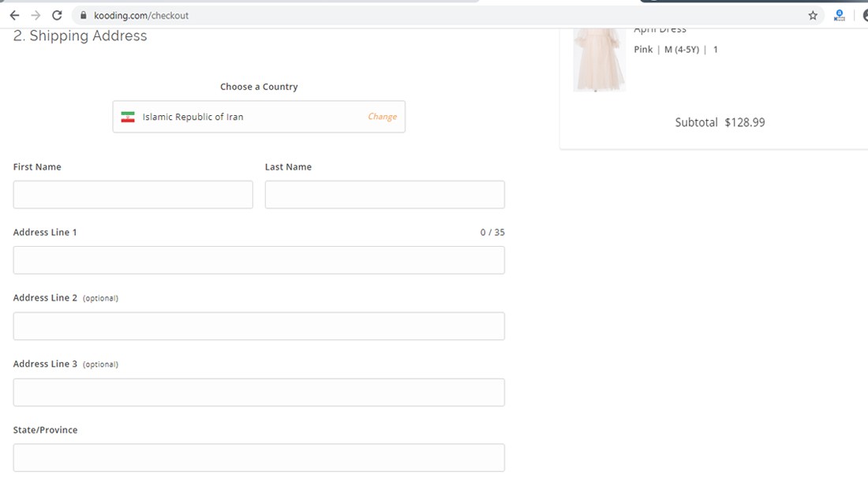Open the blue browser extension icon
Screen dimensions: 868x489
839,16
